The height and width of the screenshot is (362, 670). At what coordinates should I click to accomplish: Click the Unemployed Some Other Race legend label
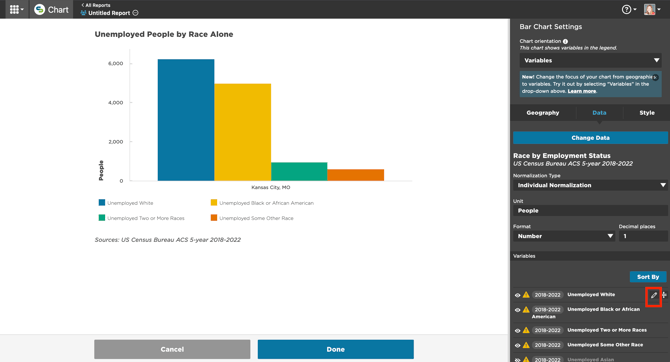tap(256, 218)
